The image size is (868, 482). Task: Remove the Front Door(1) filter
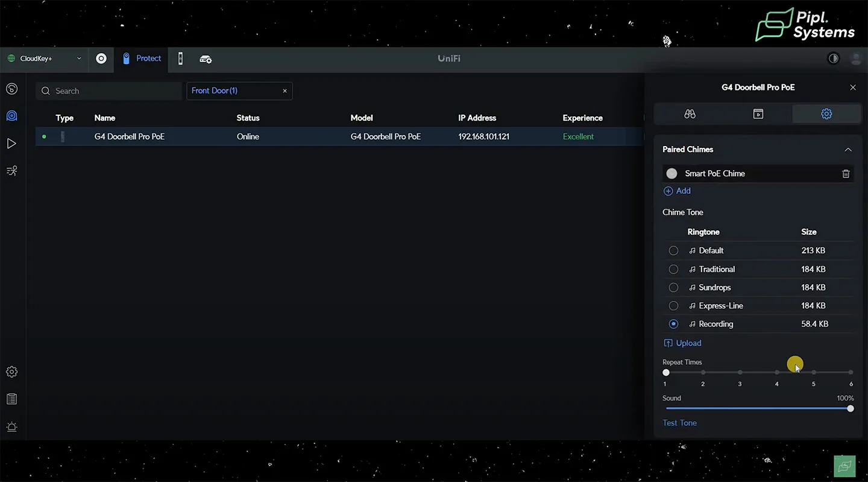pyautogui.click(x=285, y=91)
